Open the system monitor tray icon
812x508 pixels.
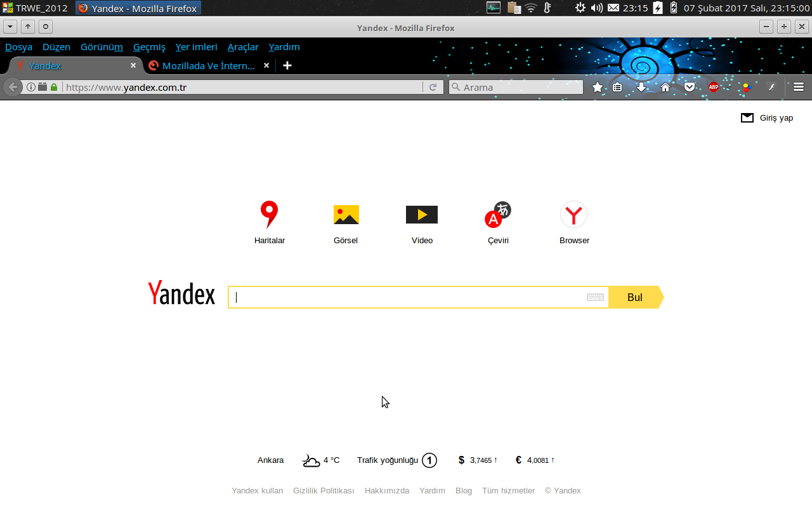coord(494,8)
